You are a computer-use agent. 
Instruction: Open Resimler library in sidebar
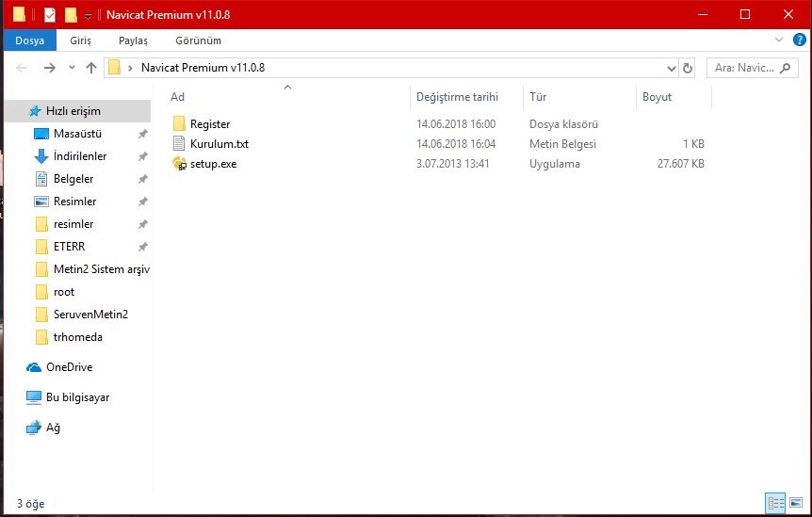[74, 202]
